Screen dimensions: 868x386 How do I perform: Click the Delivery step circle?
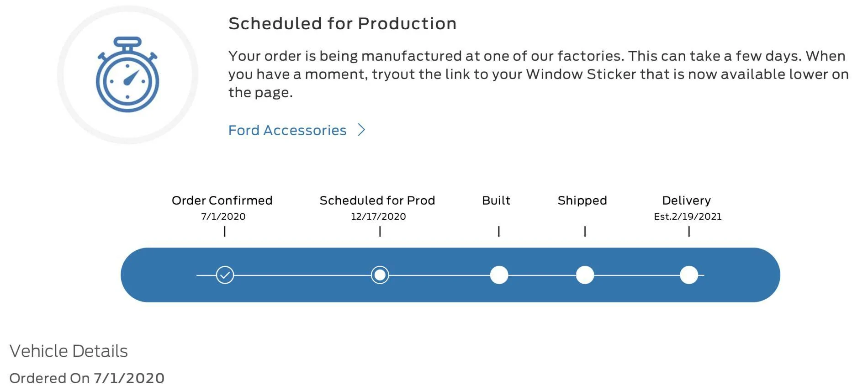click(x=689, y=275)
